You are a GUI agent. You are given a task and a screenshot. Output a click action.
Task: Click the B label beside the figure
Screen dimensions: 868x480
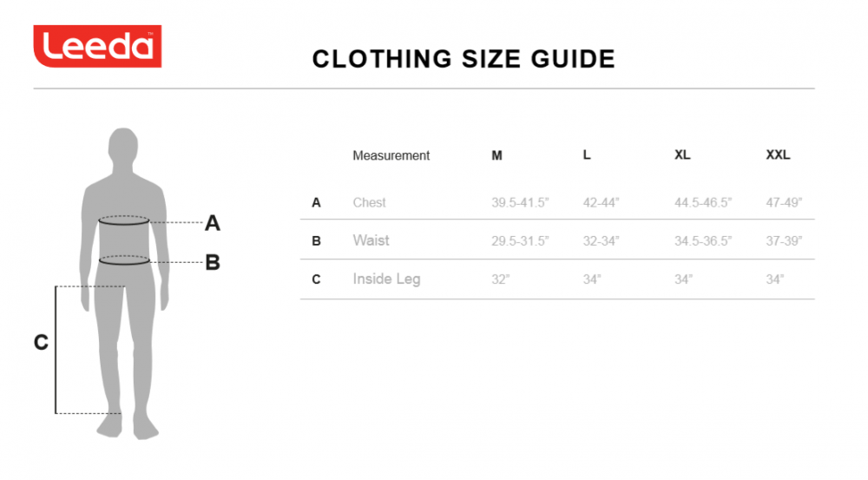click(213, 262)
